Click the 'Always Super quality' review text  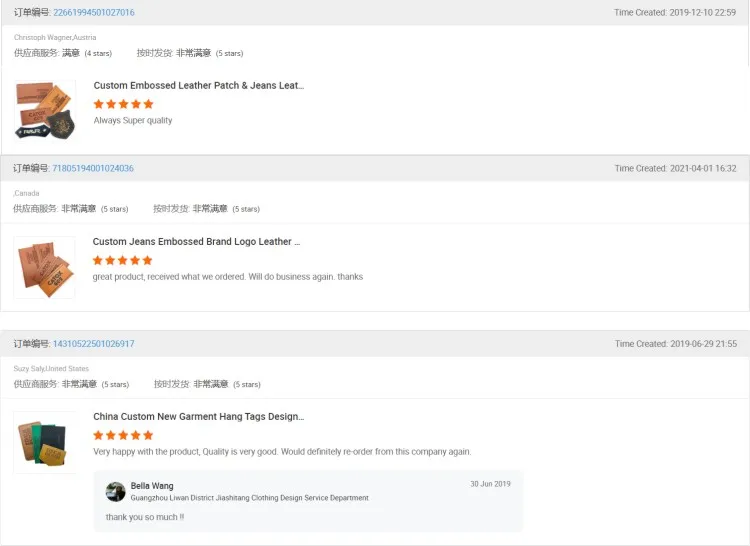pyautogui.click(x=133, y=121)
